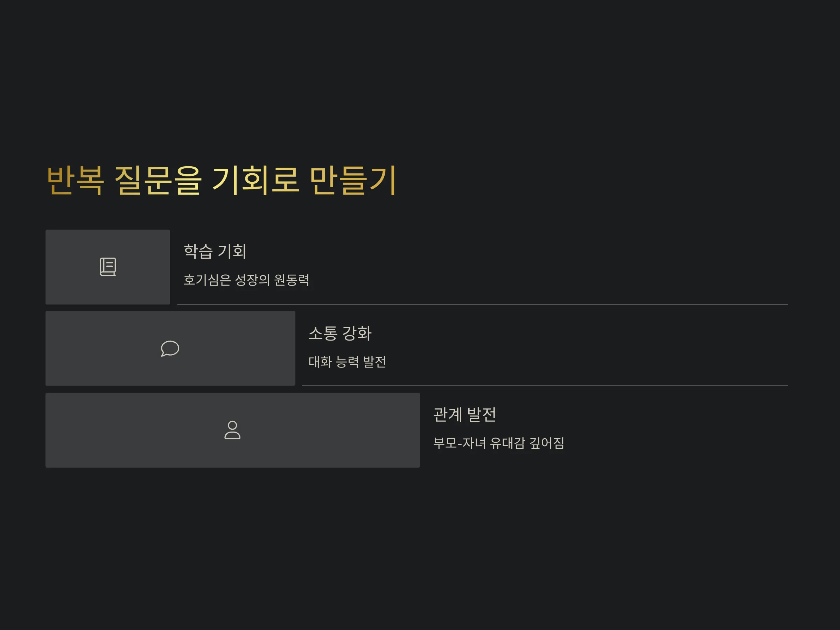Click the heading 소통 강화
The width and height of the screenshot is (840, 630).
(340, 333)
